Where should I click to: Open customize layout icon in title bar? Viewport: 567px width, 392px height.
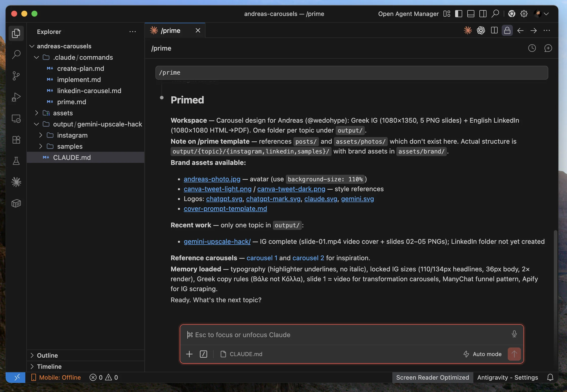click(x=447, y=14)
